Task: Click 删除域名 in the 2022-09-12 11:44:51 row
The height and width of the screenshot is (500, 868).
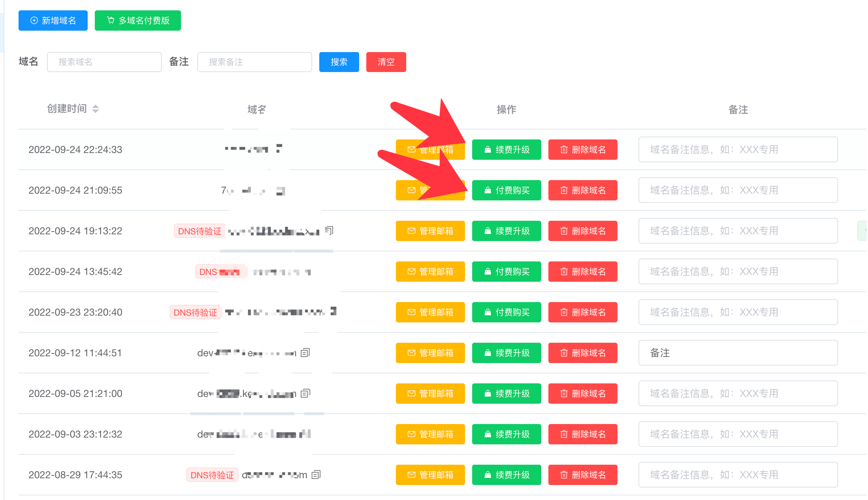Action: pyautogui.click(x=583, y=353)
